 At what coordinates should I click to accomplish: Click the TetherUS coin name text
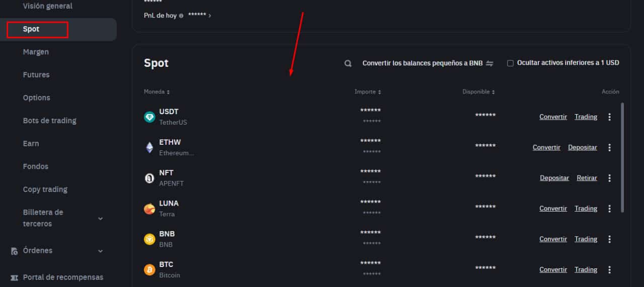click(x=173, y=123)
